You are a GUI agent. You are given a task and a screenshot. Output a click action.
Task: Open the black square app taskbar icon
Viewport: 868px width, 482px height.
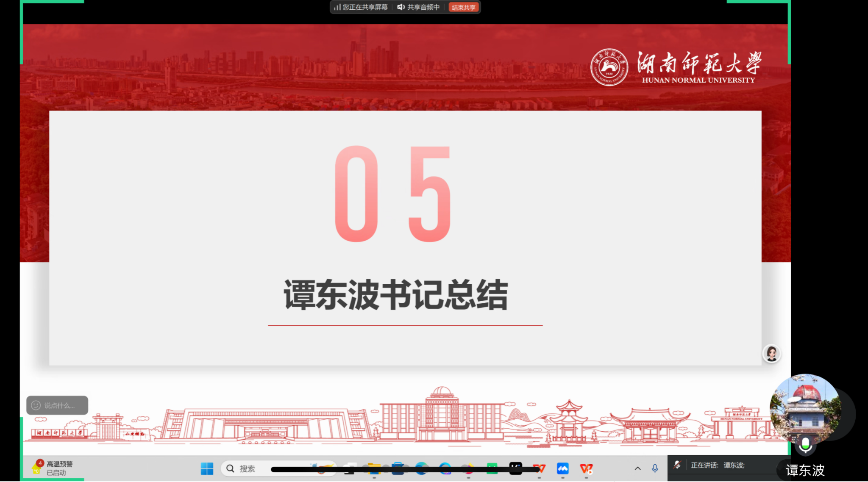tap(515, 468)
